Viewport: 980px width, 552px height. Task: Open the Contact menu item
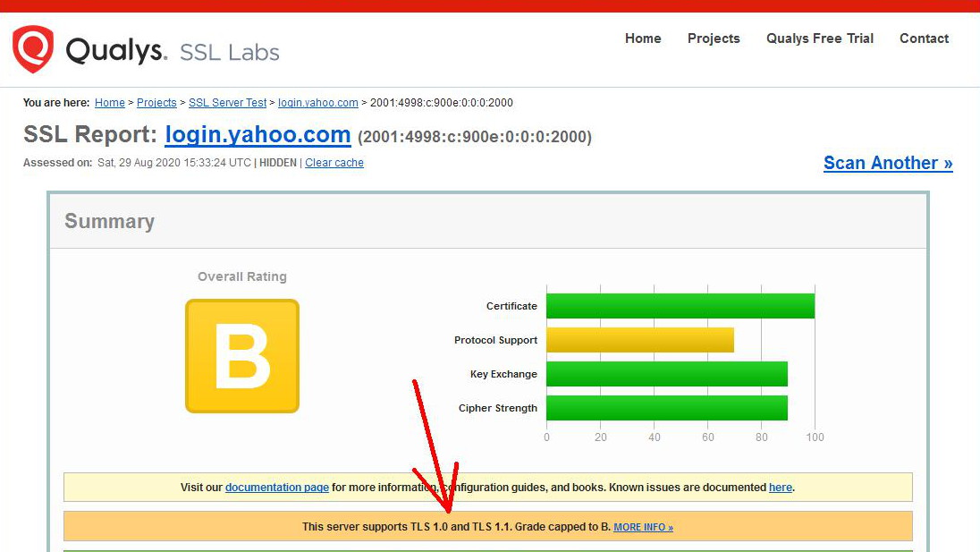pos(924,38)
